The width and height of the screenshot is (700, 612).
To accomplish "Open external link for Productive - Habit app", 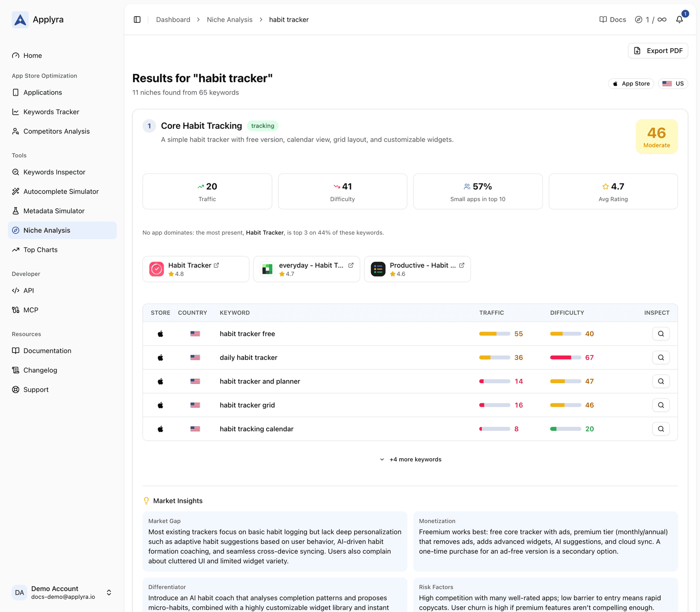I will (462, 265).
